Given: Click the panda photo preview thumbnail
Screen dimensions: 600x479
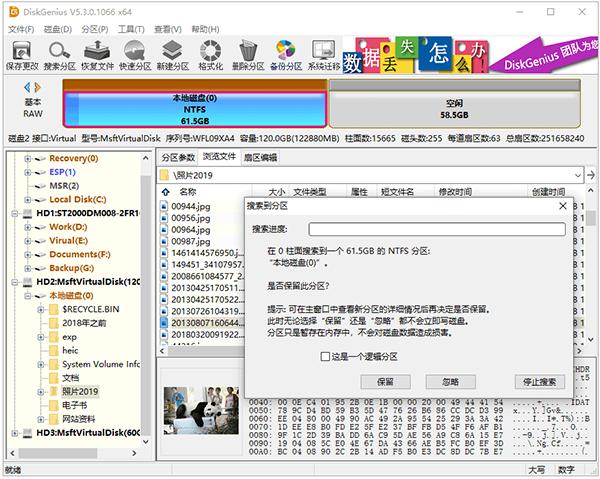Looking at the screenshot, I should click(201, 410).
